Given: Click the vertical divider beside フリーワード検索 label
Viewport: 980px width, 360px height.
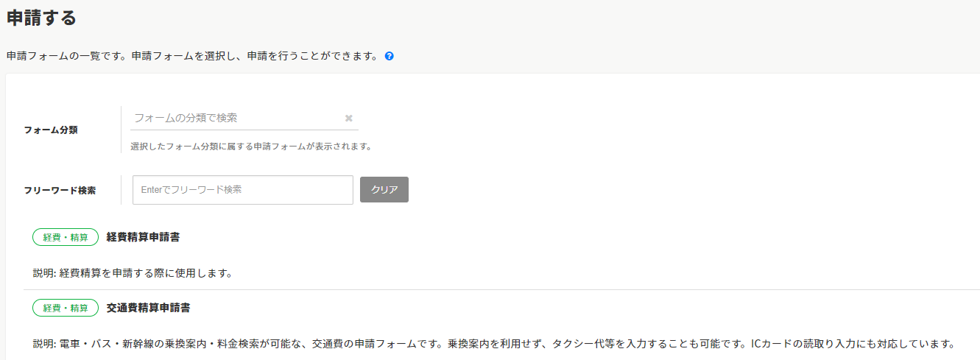Looking at the screenshot, I should 121,190.
